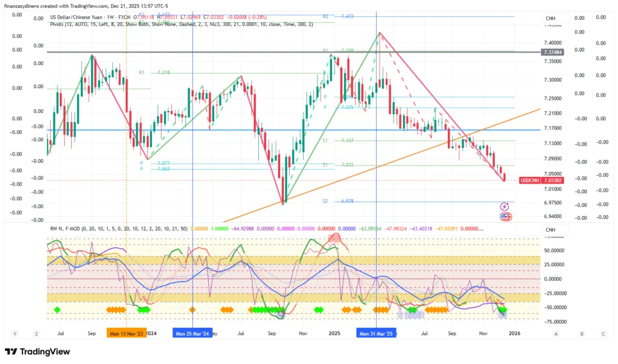Open CNH currency selector on price chart
This screenshot has height=364, width=618.
pos(550,19)
